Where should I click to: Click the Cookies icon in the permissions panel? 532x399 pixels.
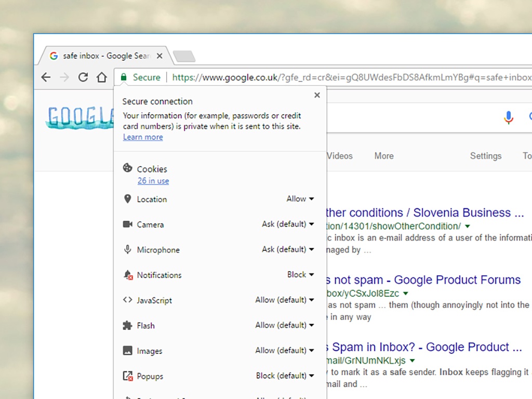tap(128, 168)
